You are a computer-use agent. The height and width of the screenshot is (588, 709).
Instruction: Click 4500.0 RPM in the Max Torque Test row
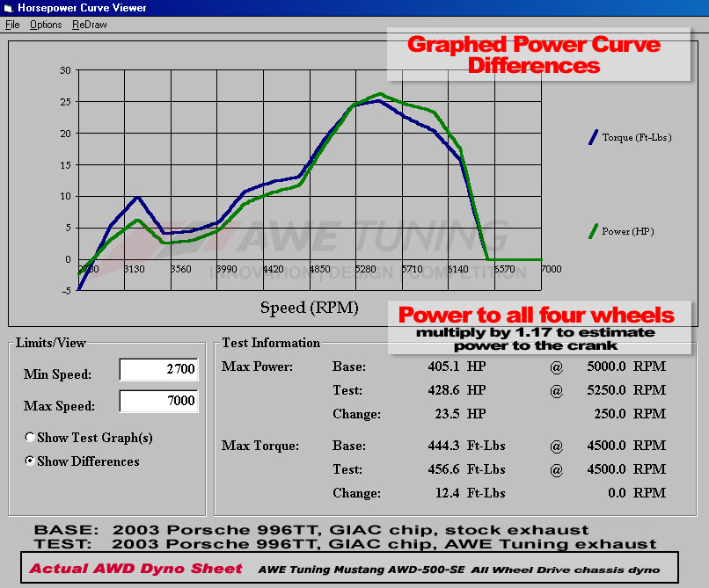coord(626,469)
